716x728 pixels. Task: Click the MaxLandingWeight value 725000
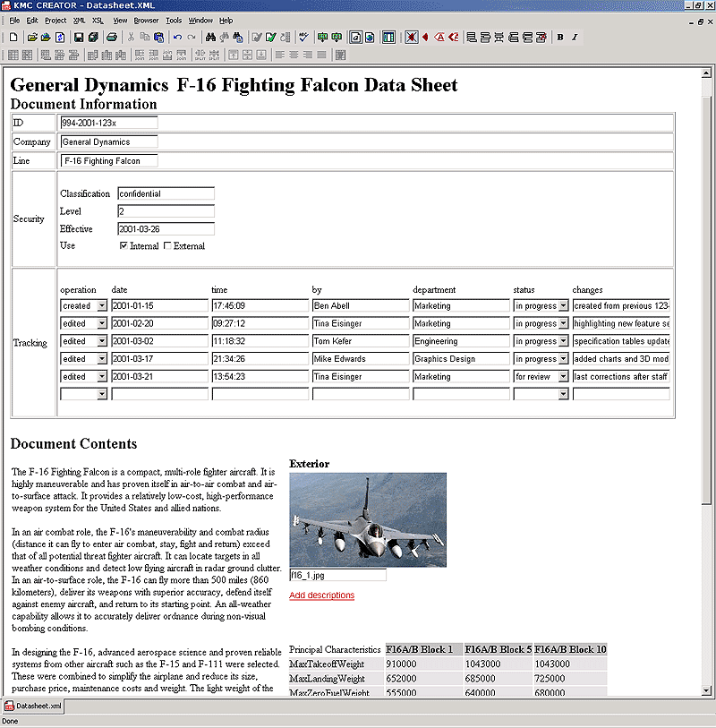(x=550, y=679)
